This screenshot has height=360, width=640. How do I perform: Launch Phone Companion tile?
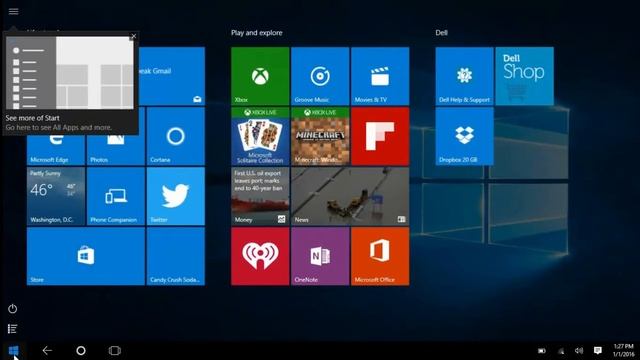[x=116, y=196]
